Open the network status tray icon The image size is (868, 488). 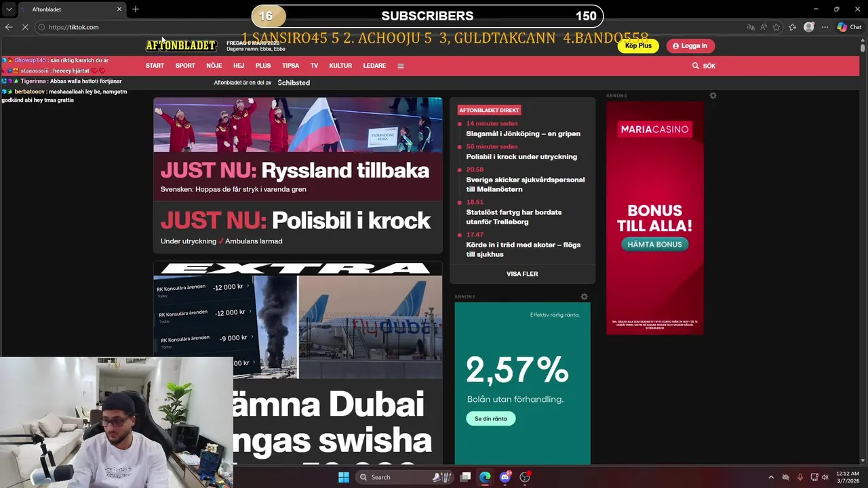point(814,477)
